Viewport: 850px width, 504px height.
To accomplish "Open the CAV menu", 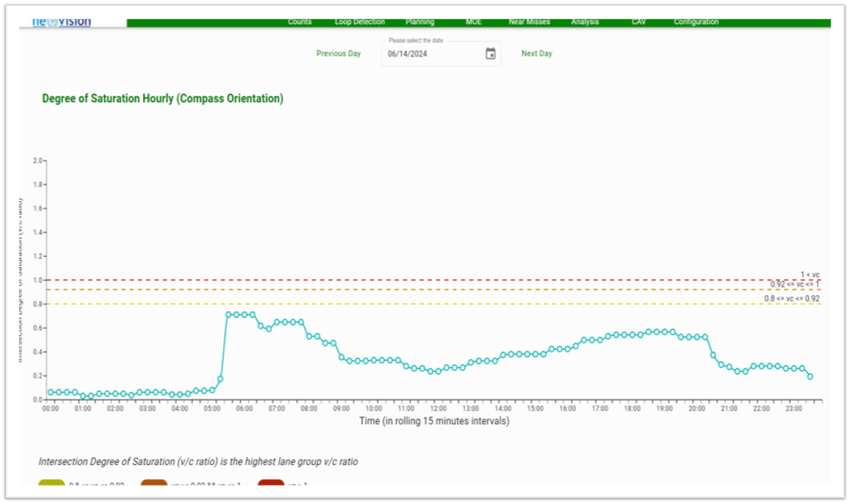I will 639,22.
